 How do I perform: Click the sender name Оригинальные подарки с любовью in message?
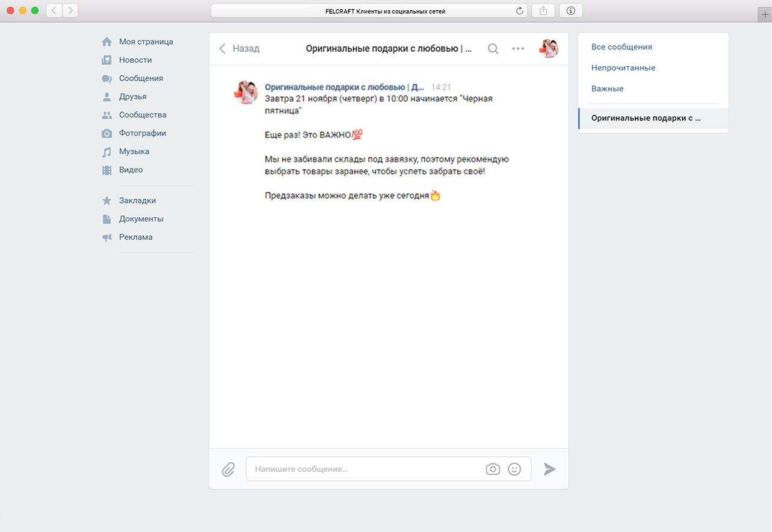(x=344, y=87)
